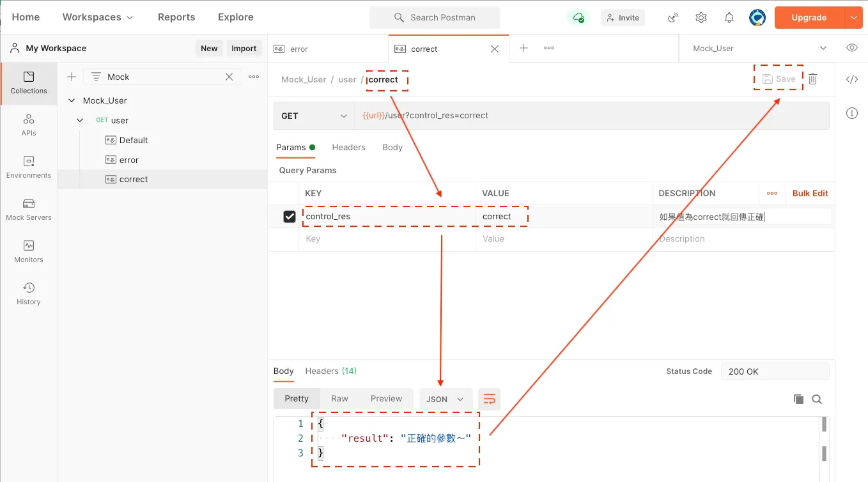Click the Status Code input field
The width and height of the screenshot is (868, 482).
[775, 371]
